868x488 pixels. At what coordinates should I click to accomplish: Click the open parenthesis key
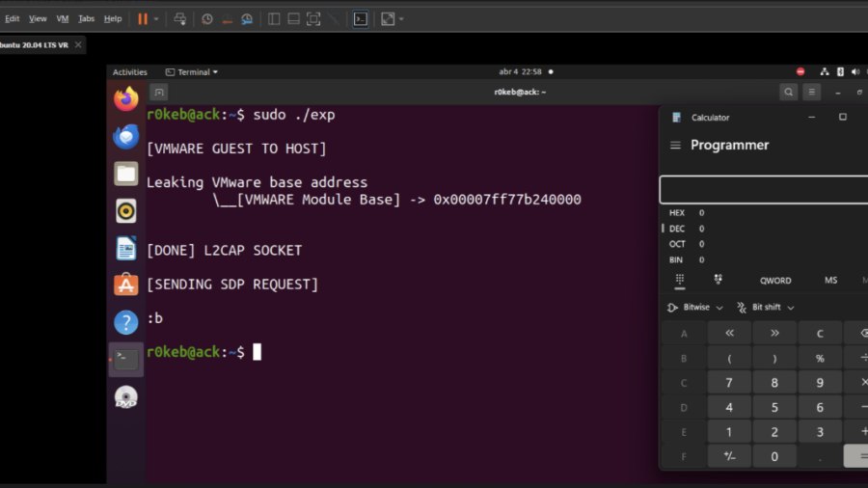click(x=729, y=358)
